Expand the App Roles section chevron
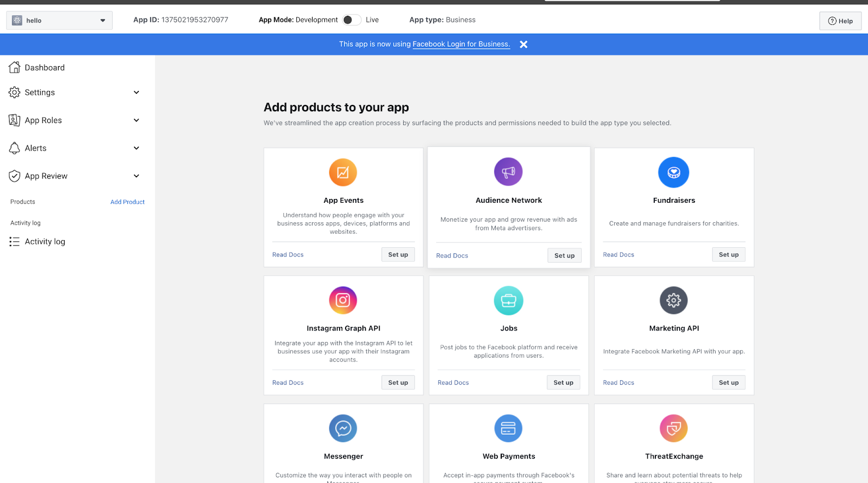The height and width of the screenshot is (483, 868). (137, 120)
